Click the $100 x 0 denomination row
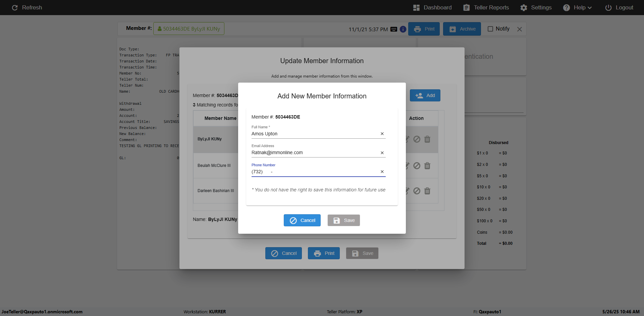 click(x=492, y=221)
